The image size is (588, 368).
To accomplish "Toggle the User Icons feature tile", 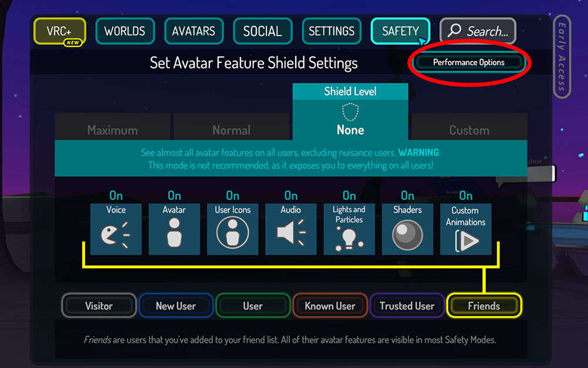I will tap(232, 229).
